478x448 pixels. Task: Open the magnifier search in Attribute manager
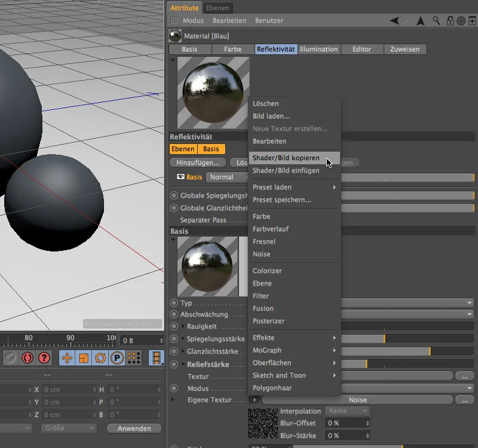pyautogui.click(x=436, y=21)
